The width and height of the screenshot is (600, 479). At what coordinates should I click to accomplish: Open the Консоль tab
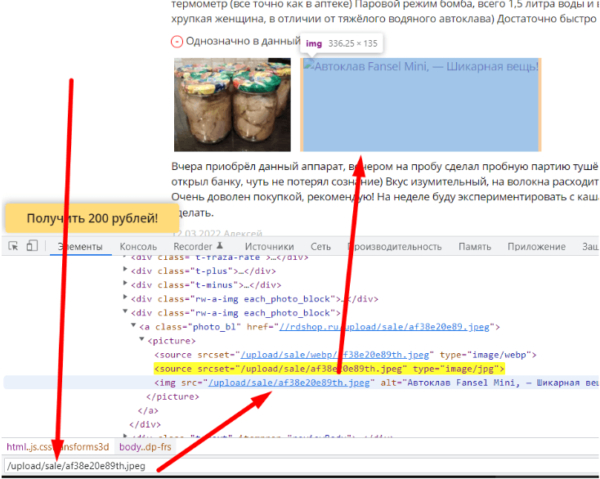(x=137, y=246)
